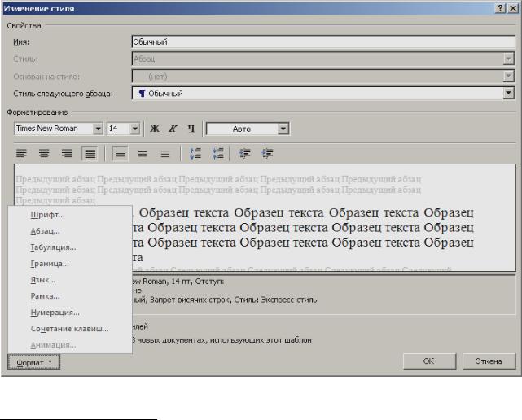Open the Формат button menu
Screen dimensions: 522x420
click(34, 362)
